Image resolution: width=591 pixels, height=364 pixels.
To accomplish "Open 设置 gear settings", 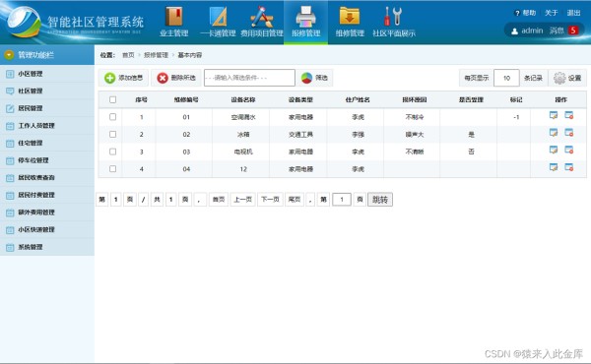I will [x=567, y=78].
